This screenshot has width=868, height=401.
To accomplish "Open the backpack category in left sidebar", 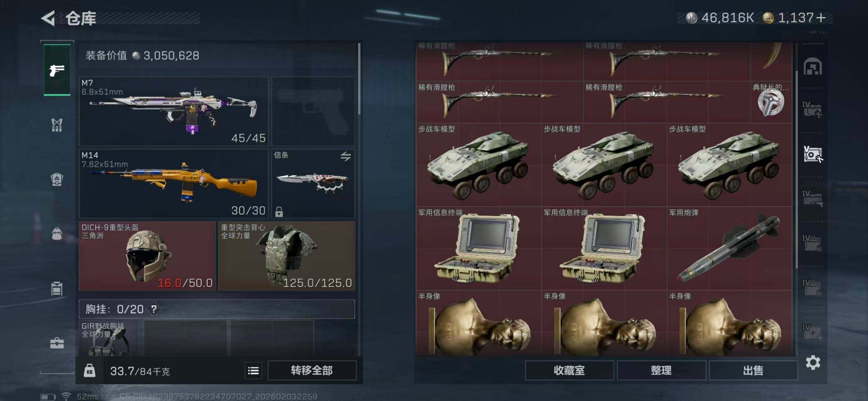I will [57, 233].
